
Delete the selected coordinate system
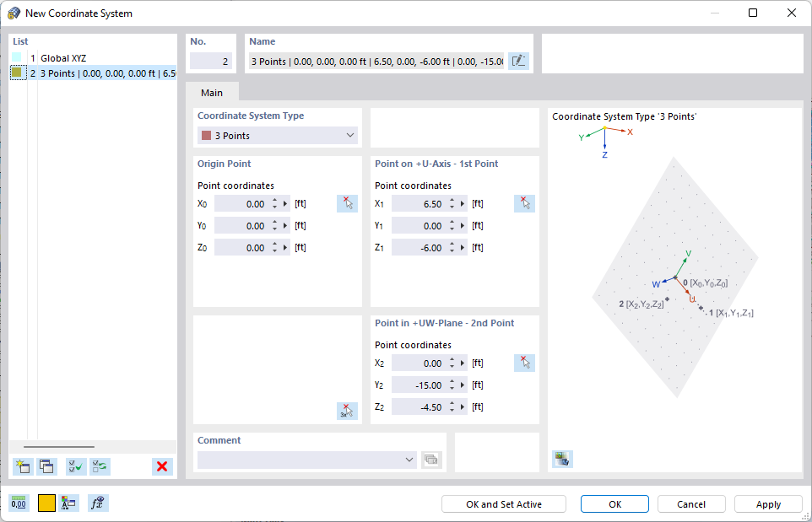click(162, 466)
